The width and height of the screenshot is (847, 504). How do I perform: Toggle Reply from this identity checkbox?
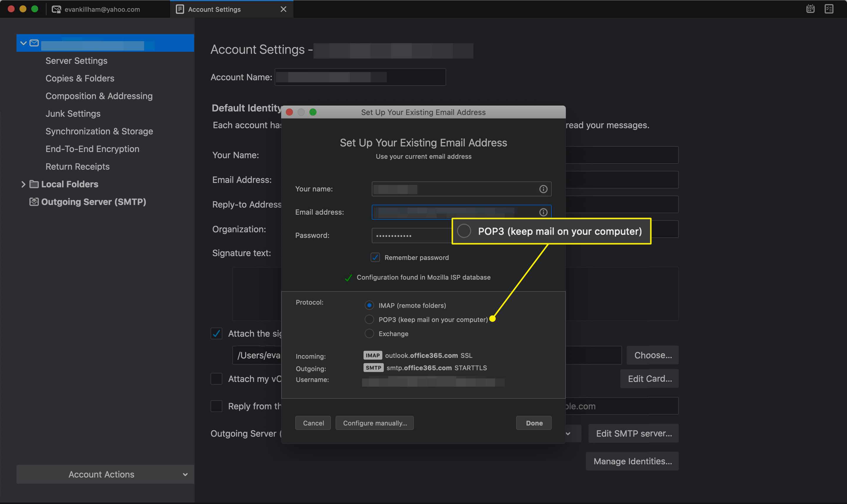216,406
